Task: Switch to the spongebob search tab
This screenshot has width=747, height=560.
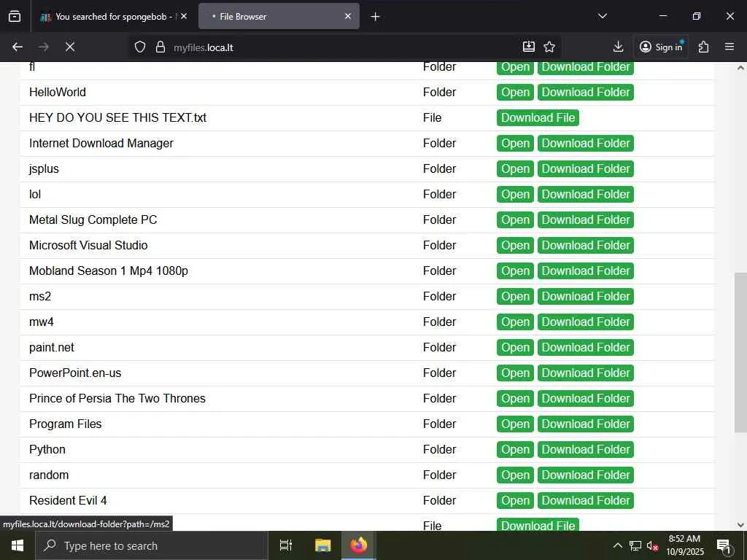Action: pos(114,17)
